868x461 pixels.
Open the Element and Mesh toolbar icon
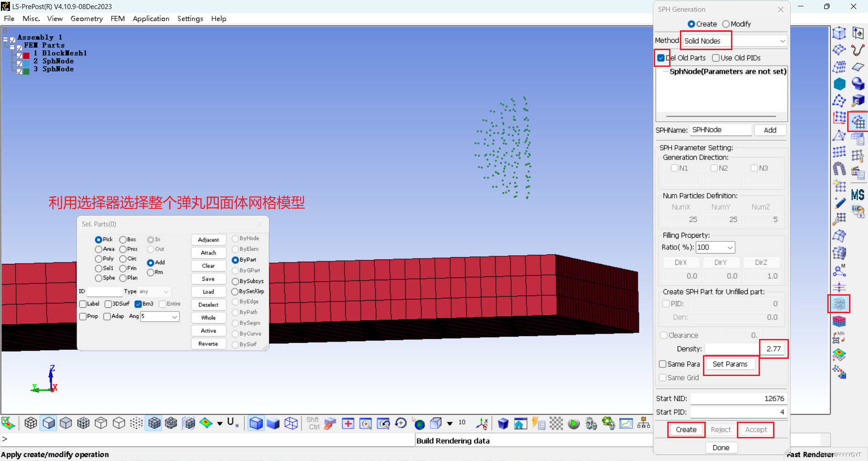pos(858,121)
